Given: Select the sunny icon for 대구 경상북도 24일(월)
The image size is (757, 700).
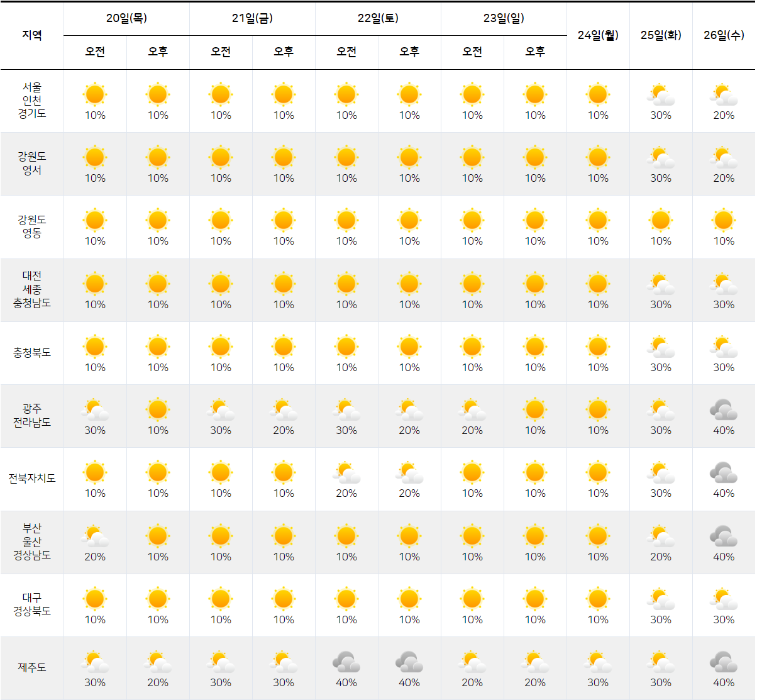Looking at the screenshot, I should pos(597,599).
